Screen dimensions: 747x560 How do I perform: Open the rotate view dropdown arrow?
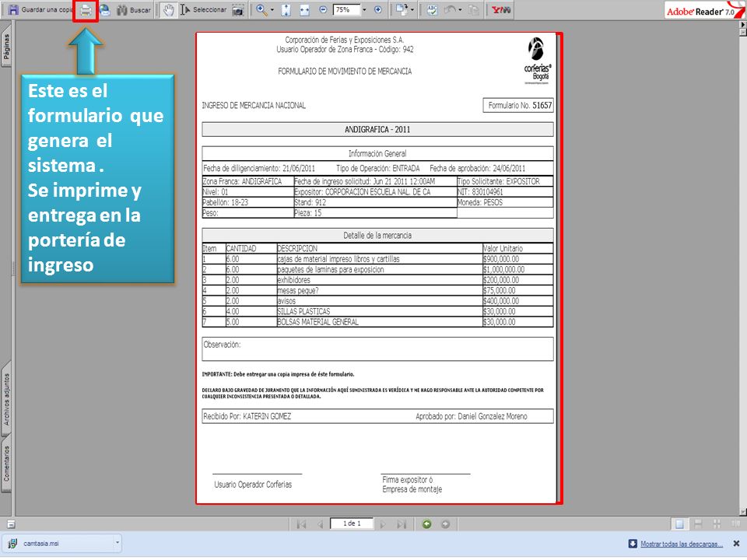[x=412, y=10]
